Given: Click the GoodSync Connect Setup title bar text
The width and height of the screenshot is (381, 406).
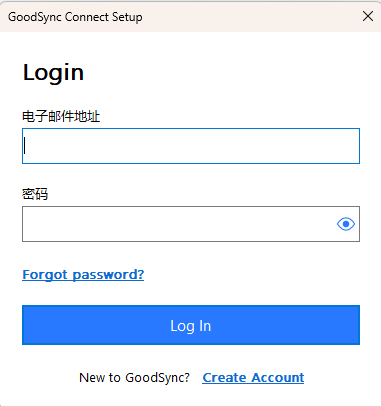Looking at the screenshot, I should coord(75,17).
